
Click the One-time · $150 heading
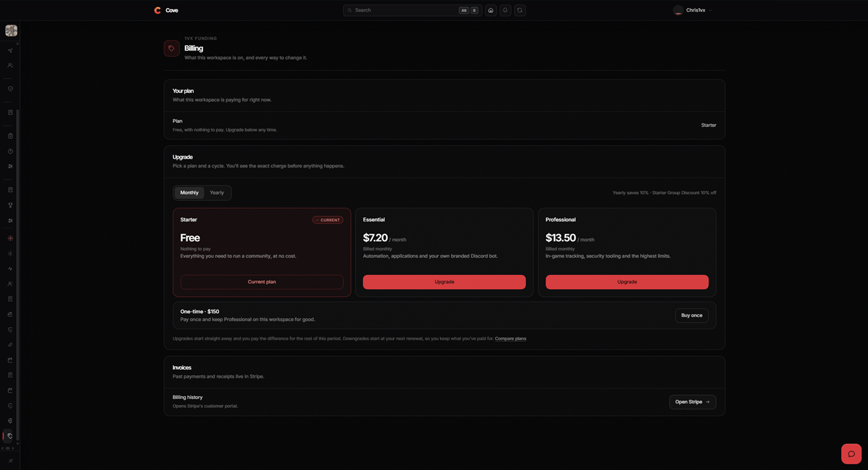199,312
